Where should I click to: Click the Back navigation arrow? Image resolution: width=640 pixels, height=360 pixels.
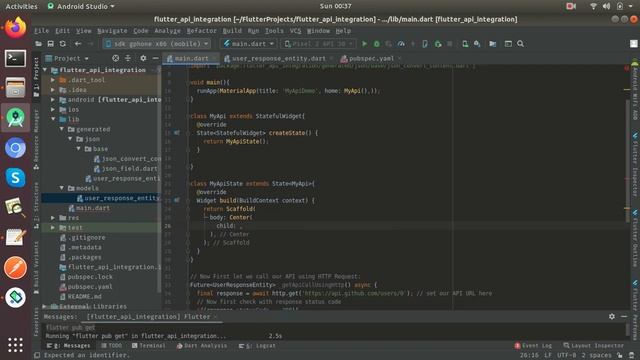click(x=78, y=44)
